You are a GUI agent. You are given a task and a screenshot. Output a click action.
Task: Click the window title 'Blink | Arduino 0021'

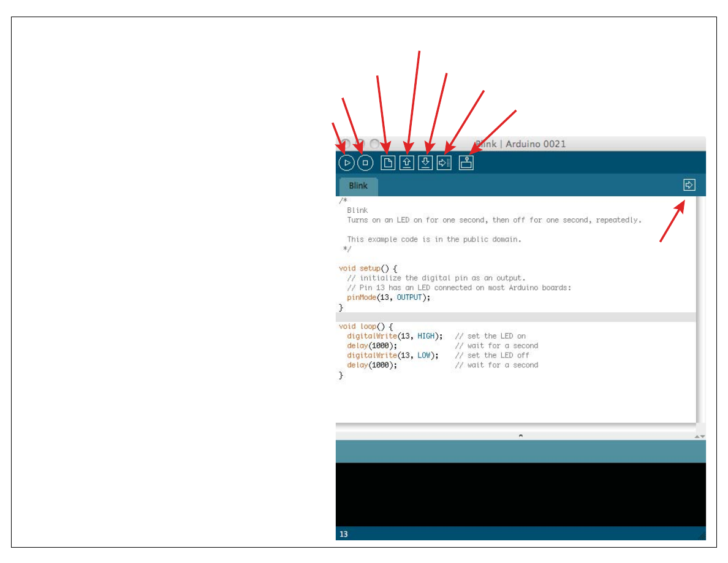pos(521,144)
